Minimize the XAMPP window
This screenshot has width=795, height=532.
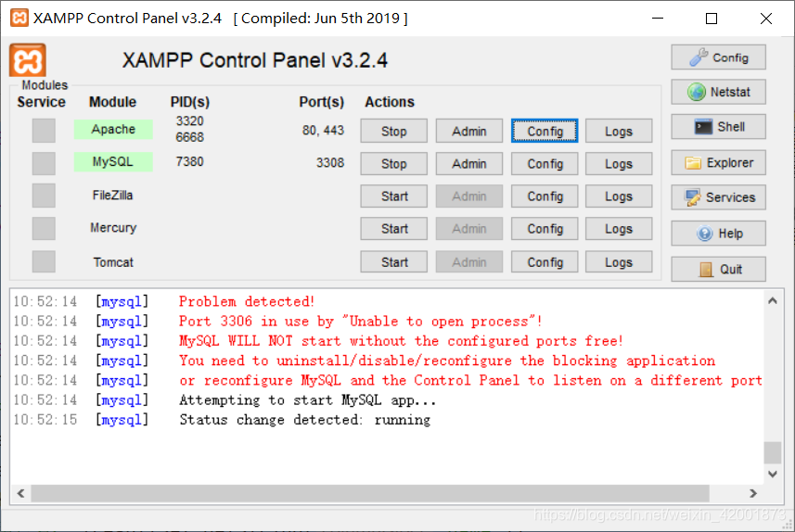(x=658, y=19)
